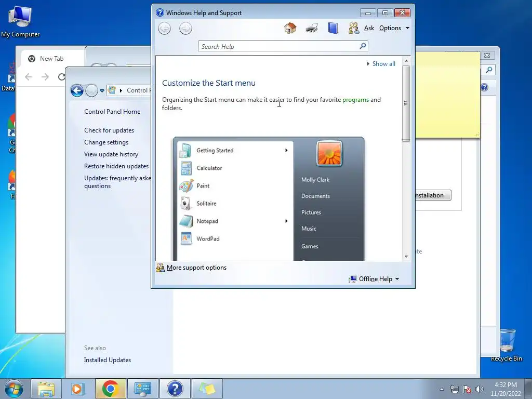Open View update history
This screenshot has width=532, height=399.
(x=111, y=154)
